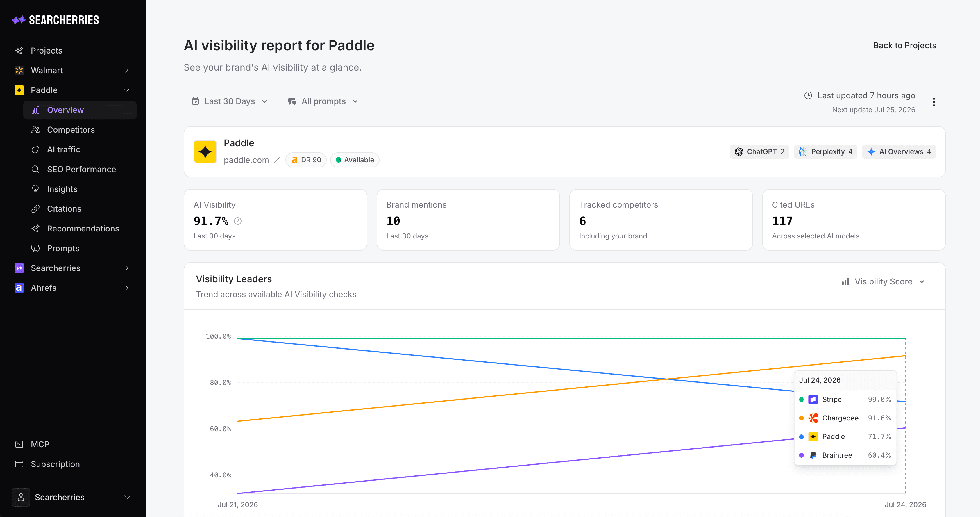Click the Chargebee logo in the tooltip
The width and height of the screenshot is (980, 517).
813,418
